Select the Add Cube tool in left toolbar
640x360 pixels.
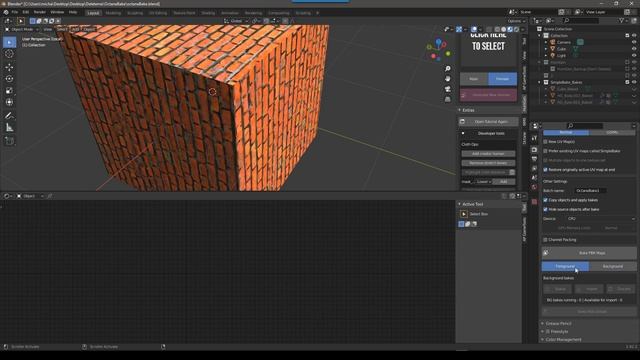click(x=9, y=141)
